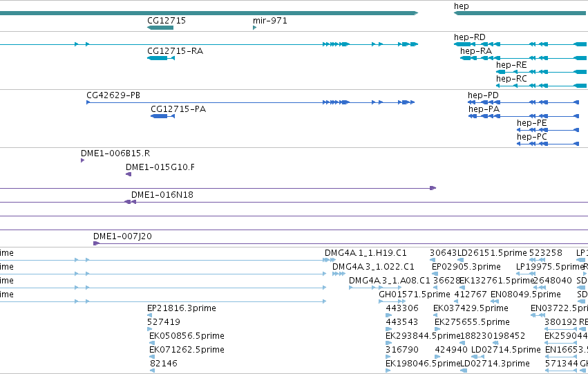Click the DMG4A.1_1.H19.C1 EST label
This screenshot has width=588, height=374.
coord(366,253)
